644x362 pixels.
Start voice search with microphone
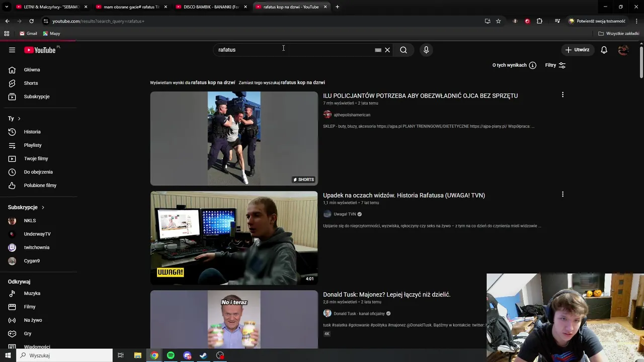(x=426, y=50)
